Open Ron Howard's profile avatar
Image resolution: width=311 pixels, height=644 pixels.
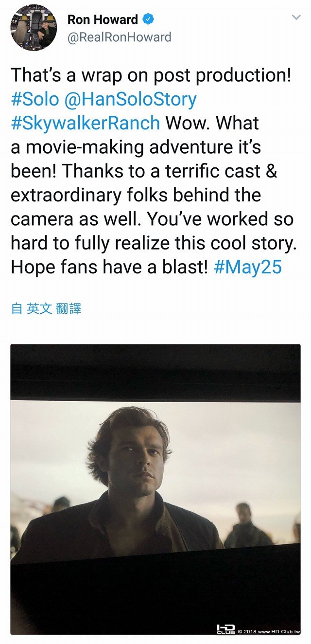pos(34,27)
